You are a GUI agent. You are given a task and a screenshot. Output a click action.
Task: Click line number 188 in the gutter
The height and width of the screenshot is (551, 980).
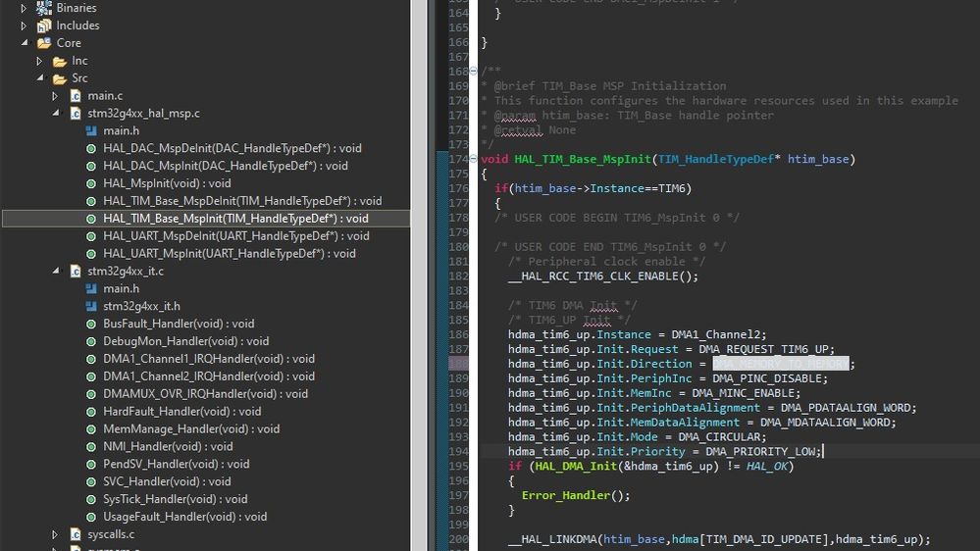pyautogui.click(x=459, y=364)
